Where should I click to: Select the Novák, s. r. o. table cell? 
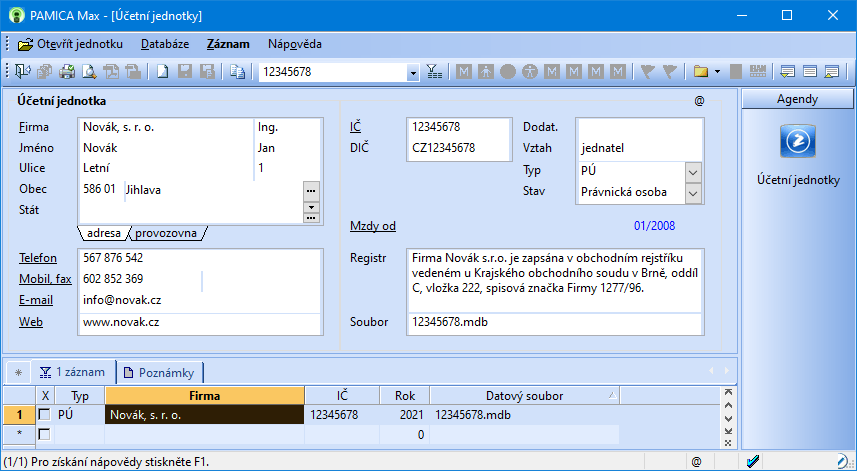(x=204, y=415)
